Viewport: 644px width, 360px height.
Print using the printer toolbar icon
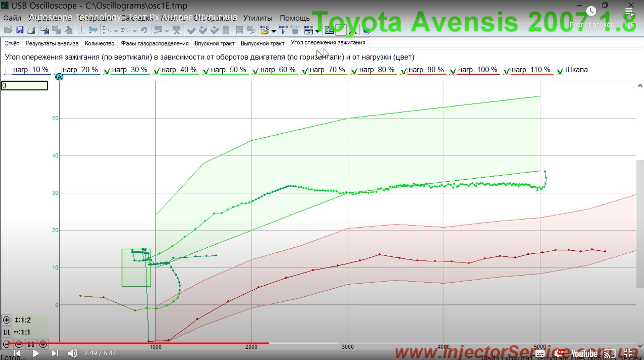[x=31, y=30]
